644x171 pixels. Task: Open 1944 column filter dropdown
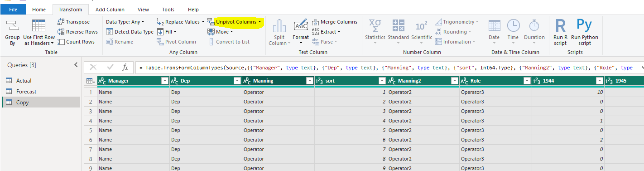(x=599, y=81)
